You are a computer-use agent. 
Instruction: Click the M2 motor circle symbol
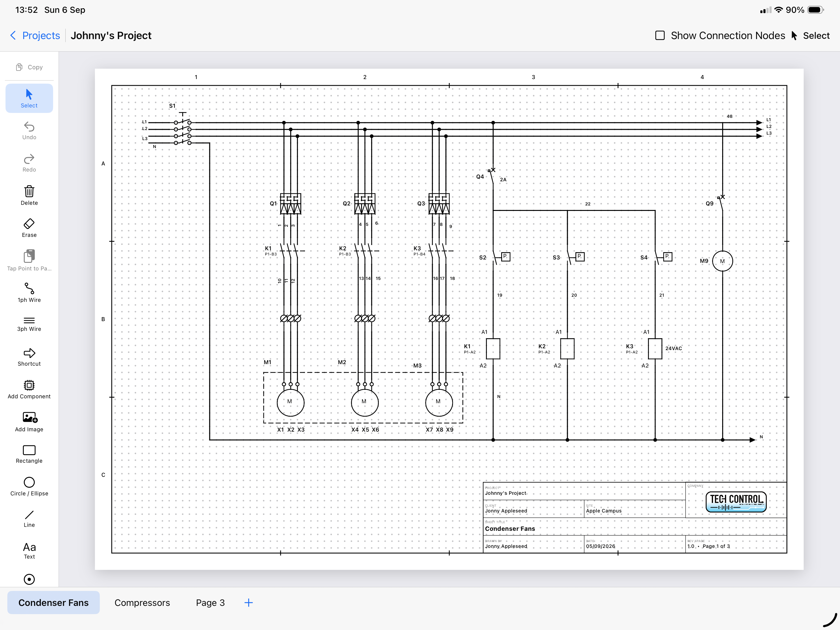364,402
